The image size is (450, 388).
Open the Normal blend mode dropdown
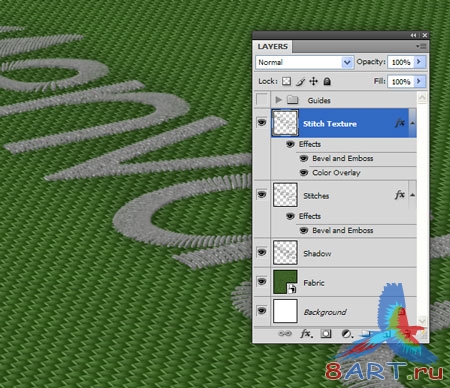(x=305, y=62)
